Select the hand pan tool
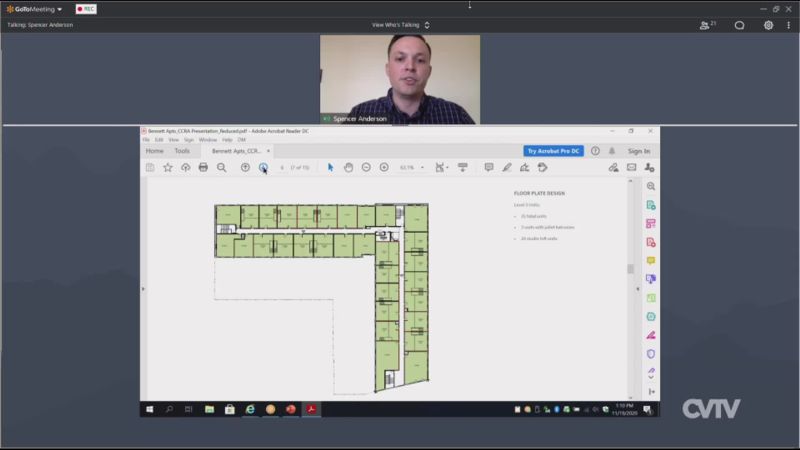 [x=348, y=167]
